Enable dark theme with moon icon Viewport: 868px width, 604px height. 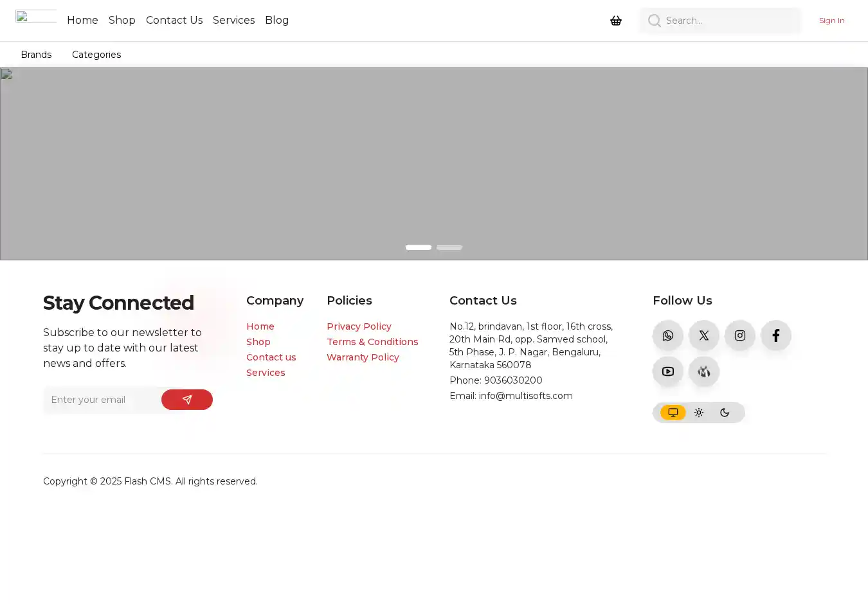[x=725, y=413]
